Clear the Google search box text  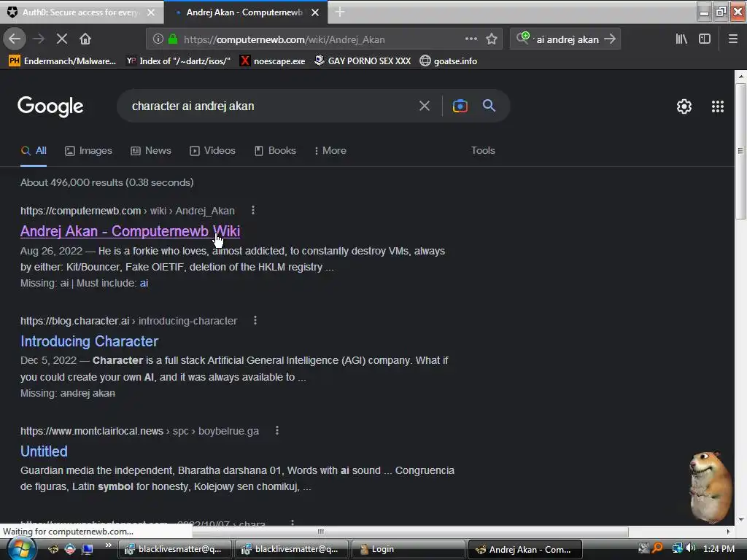[425, 106]
